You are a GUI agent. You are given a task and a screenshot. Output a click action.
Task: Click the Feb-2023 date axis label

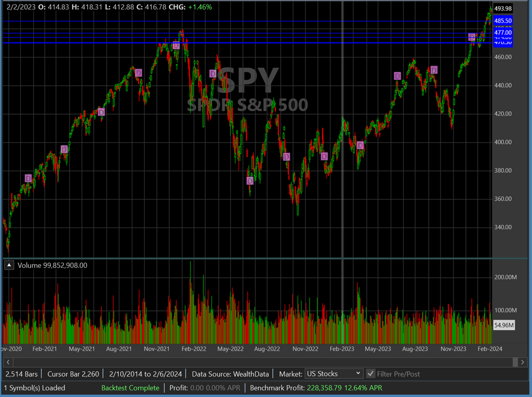pos(342,349)
